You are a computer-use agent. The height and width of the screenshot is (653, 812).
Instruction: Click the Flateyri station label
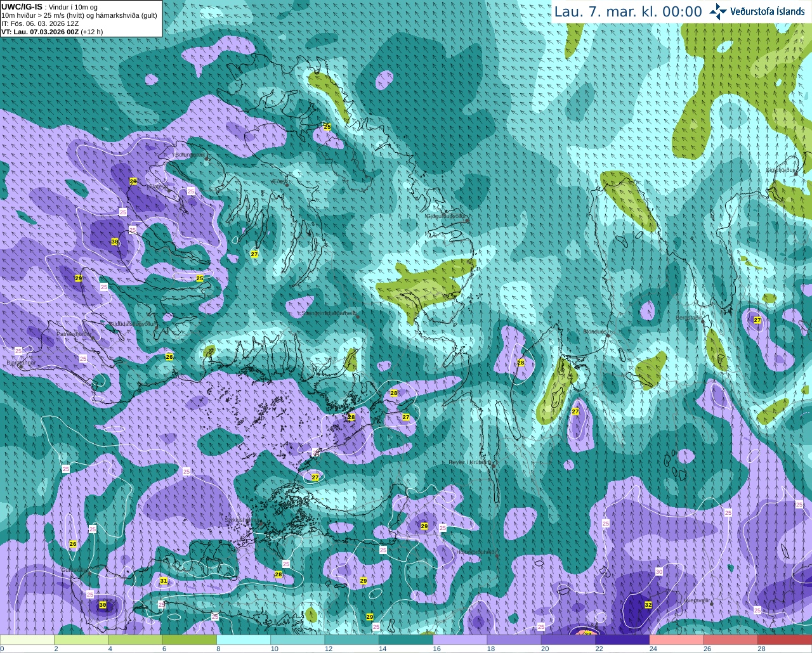tap(158, 186)
